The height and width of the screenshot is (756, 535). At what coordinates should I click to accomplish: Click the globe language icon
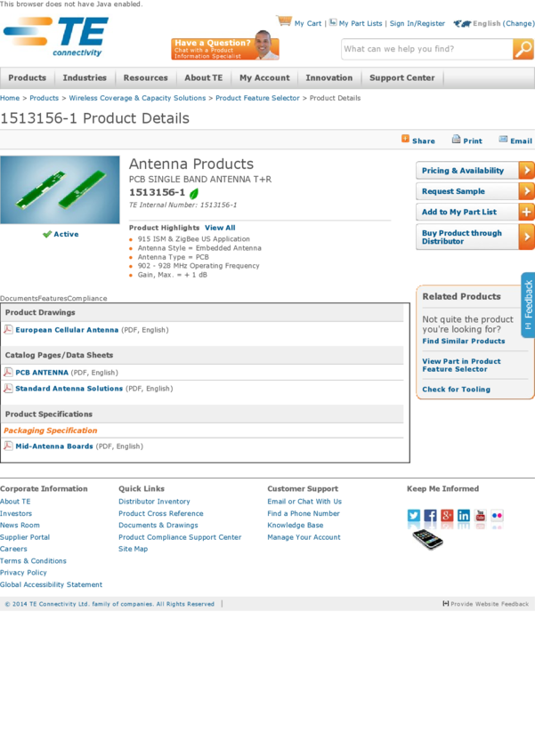(462, 23)
